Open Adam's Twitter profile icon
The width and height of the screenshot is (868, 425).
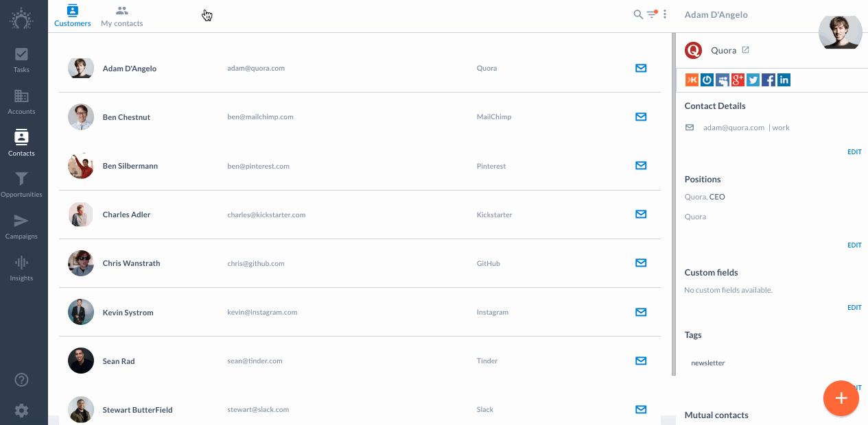coord(753,80)
